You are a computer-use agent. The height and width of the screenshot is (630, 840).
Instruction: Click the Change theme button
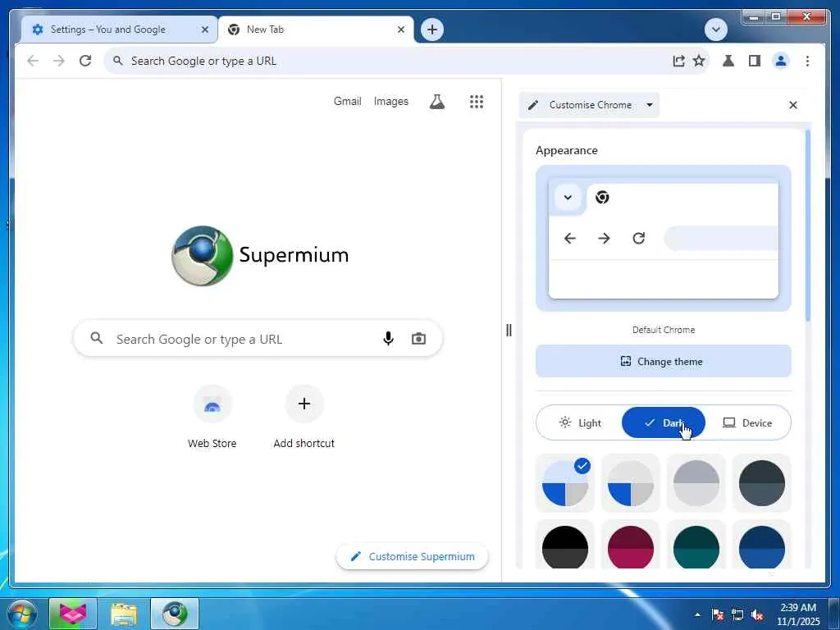pyautogui.click(x=663, y=361)
